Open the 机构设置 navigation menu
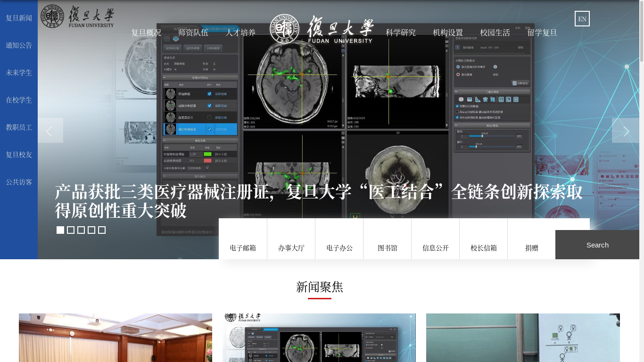The width and height of the screenshot is (644, 362). click(448, 33)
